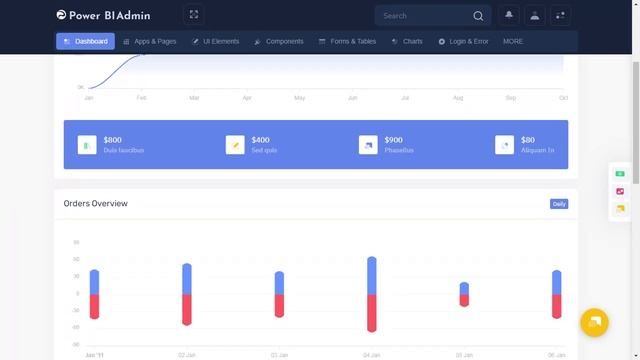Click the $80 Aliquam In icon

504,145
